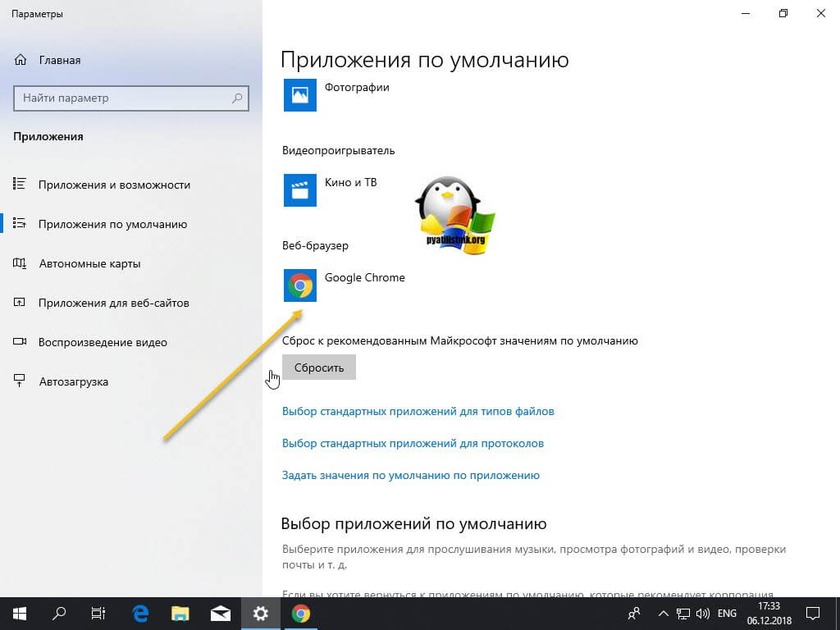Image resolution: width=840 pixels, height=630 pixels.
Task: Restore down the Параметры window
Action: (x=783, y=13)
